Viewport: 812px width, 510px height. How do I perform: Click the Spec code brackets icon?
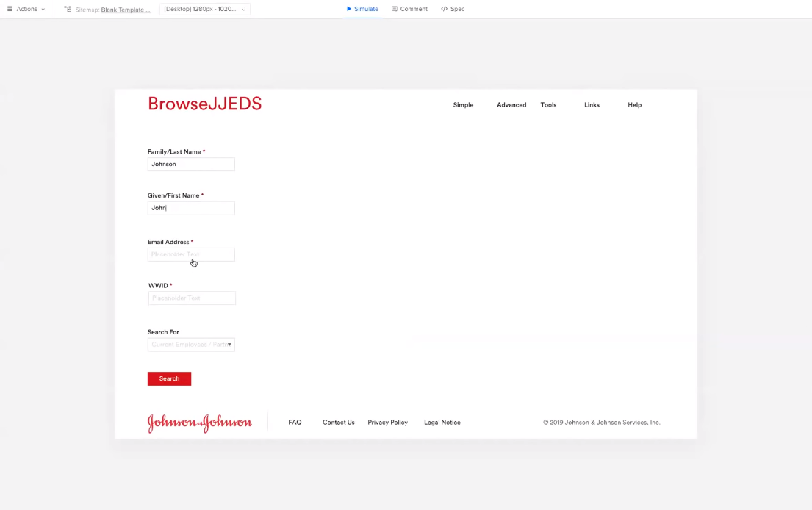coord(444,9)
